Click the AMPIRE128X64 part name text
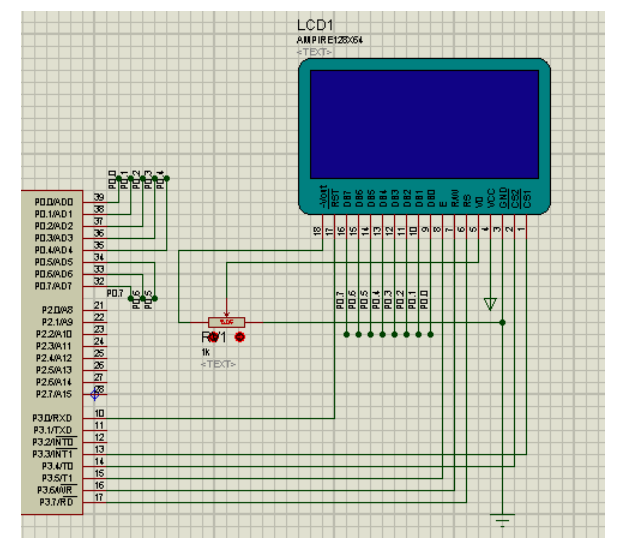 click(x=329, y=40)
